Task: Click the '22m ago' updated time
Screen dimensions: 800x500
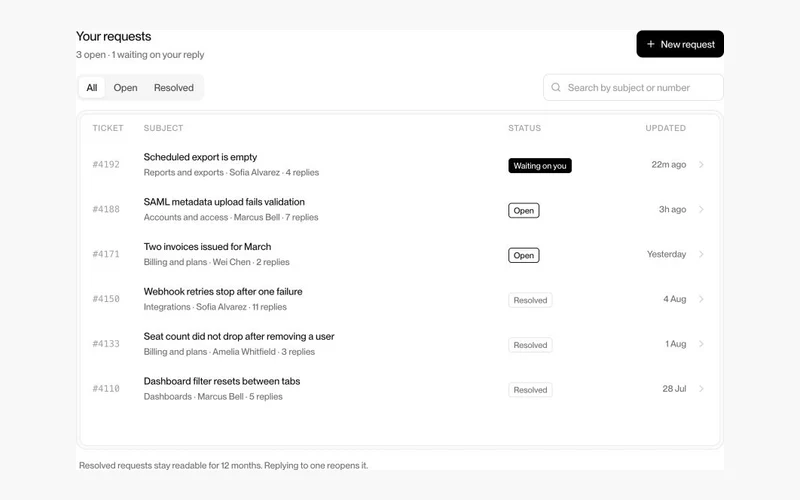Action: pyautogui.click(x=669, y=164)
